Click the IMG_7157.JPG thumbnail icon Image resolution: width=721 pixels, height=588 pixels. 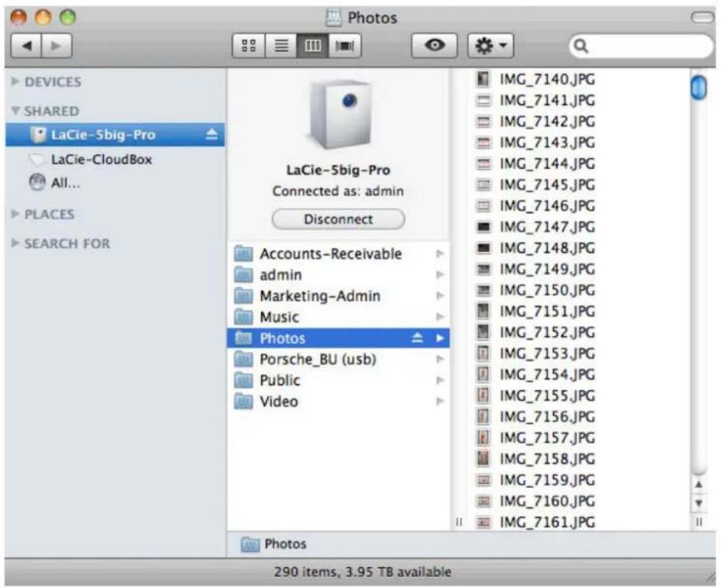point(484,437)
